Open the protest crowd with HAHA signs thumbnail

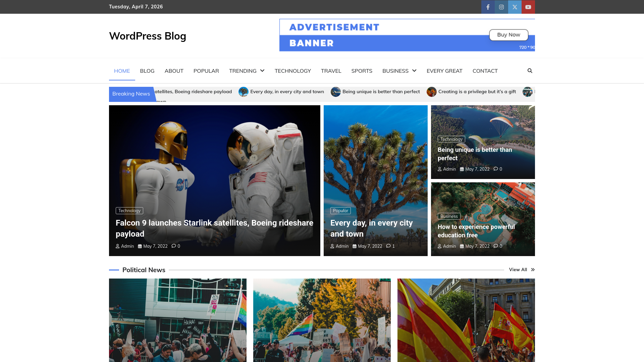[178, 320]
